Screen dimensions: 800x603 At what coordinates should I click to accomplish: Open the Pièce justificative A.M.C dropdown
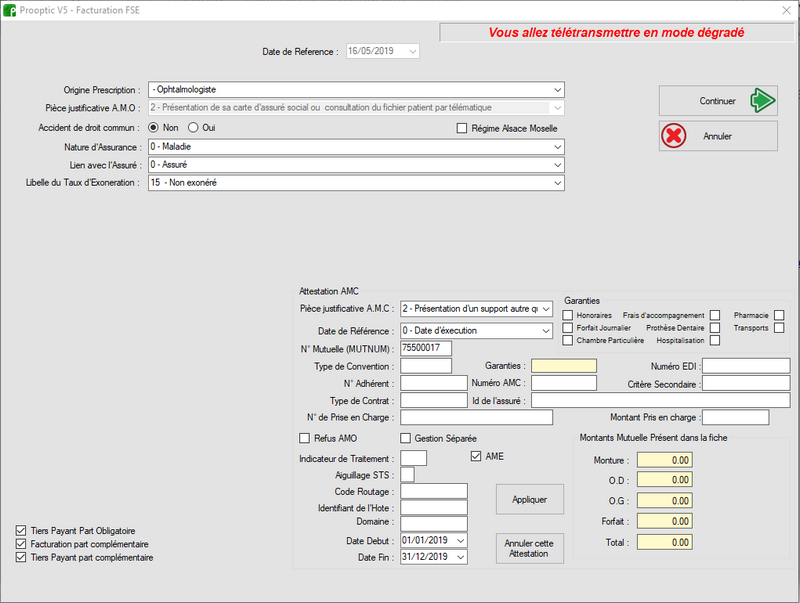(x=546, y=309)
